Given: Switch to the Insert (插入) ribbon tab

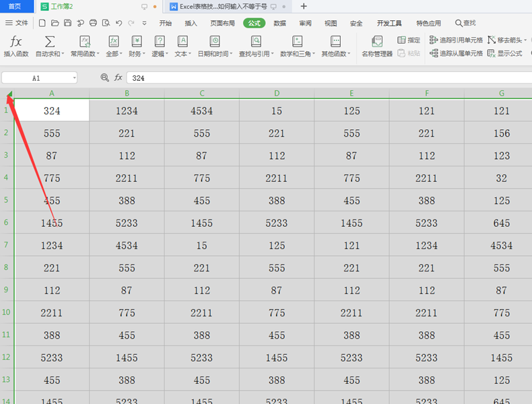Looking at the screenshot, I should pos(191,23).
